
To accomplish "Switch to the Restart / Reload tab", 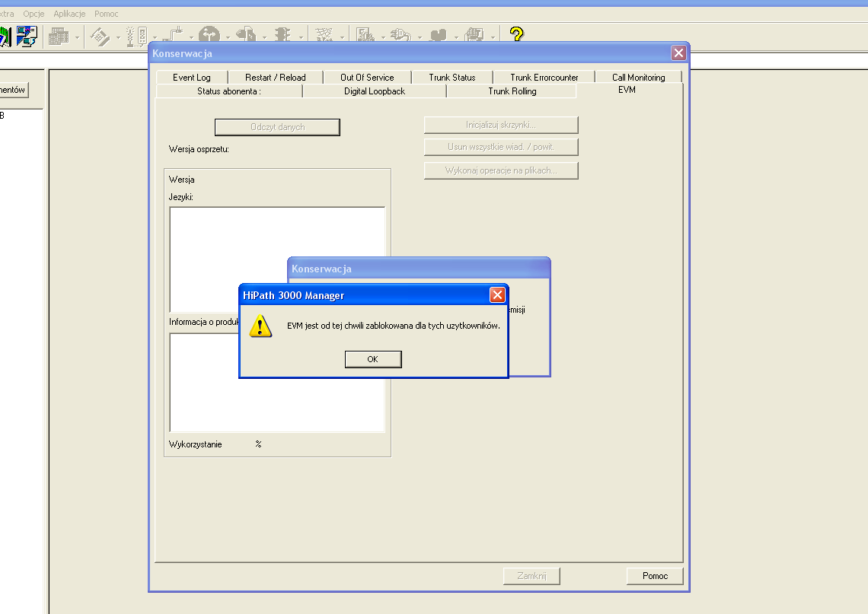I will (x=275, y=78).
